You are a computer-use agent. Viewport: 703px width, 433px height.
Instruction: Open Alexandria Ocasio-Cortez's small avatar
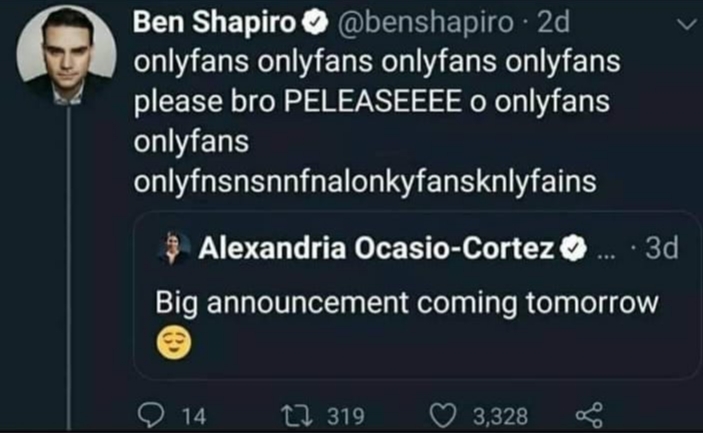(x=173, y=248)
